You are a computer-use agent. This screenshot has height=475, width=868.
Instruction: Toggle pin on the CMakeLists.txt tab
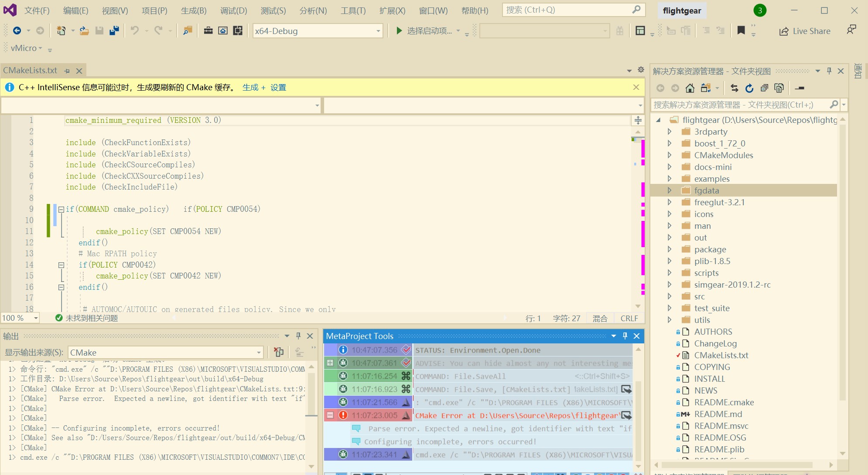(67, 71)
